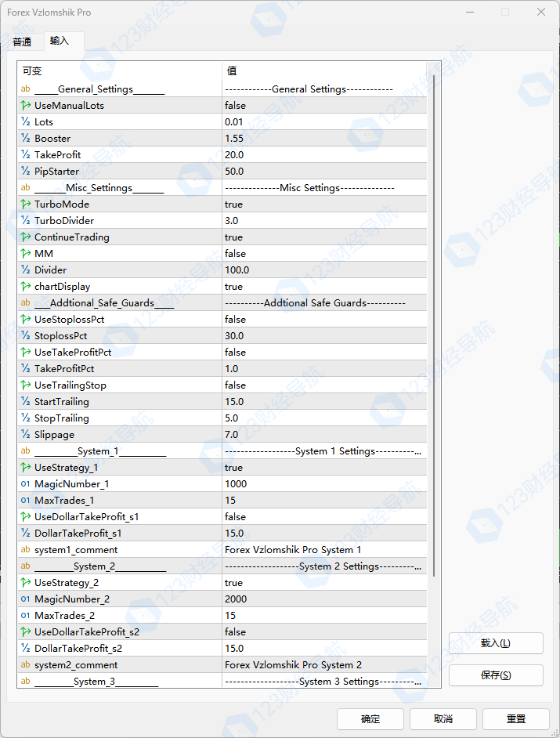Click the string type icon beside General_Settings
The height and width of the screenshot is (738, 560).
(25, 89)
